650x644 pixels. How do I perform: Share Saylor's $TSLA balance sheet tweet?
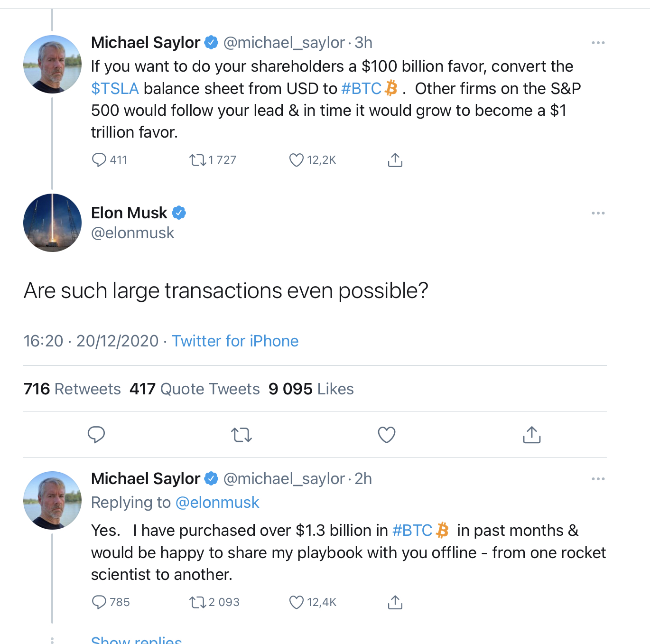coord(395,160)
